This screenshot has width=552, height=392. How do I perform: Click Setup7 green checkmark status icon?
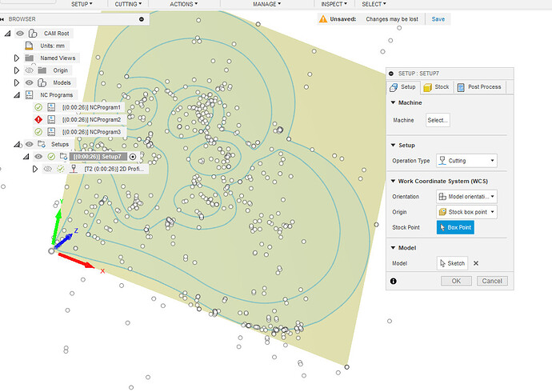coord(51,157)
